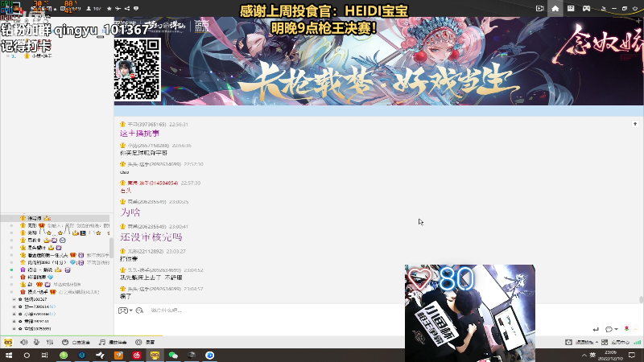Open the notification center icon on the taskbar
644x362 pixels.
pos(632,355)
